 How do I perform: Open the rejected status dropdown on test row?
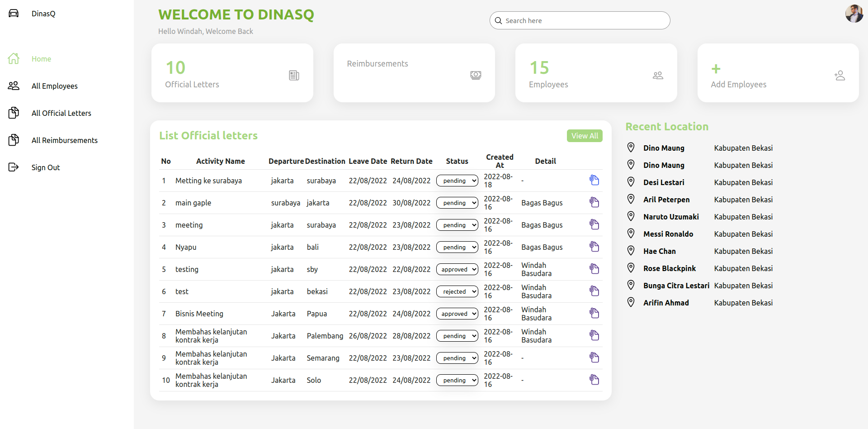[457, 291]
